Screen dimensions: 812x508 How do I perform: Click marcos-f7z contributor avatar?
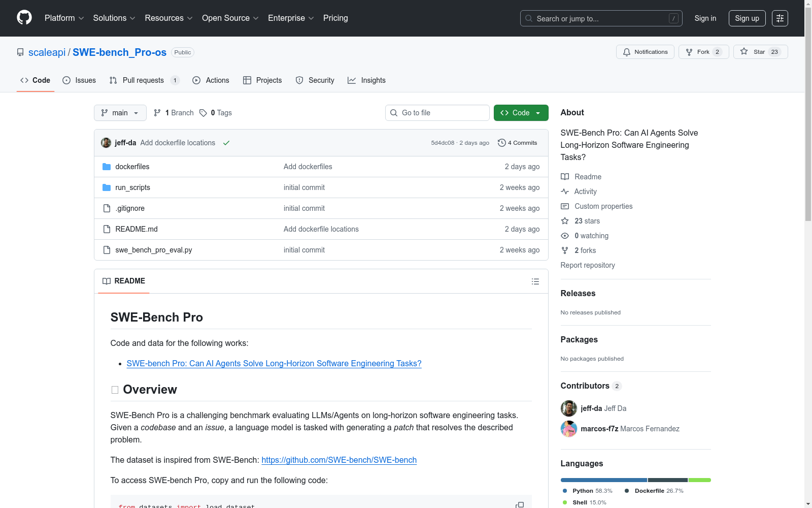(569, 429)
